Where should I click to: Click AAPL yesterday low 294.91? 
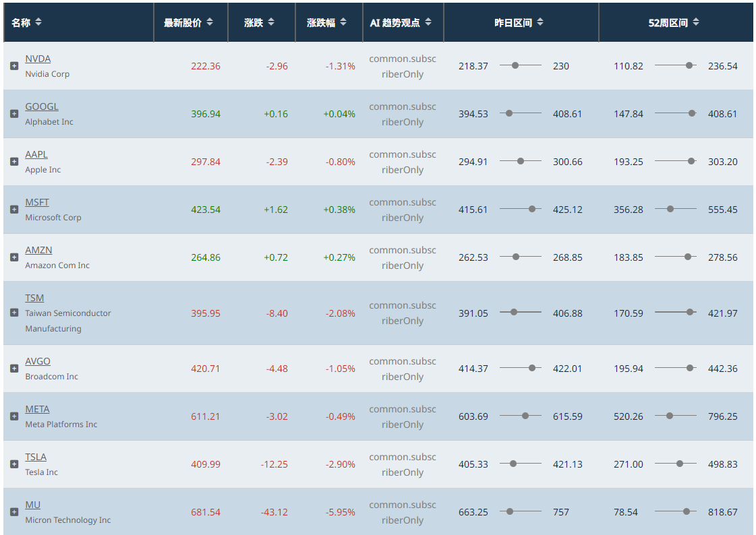(x=473, y=162)
